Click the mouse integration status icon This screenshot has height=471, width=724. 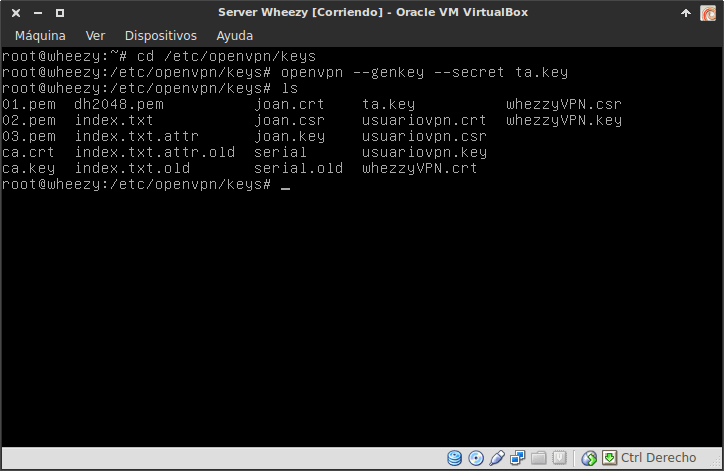[x=590, y=459]
